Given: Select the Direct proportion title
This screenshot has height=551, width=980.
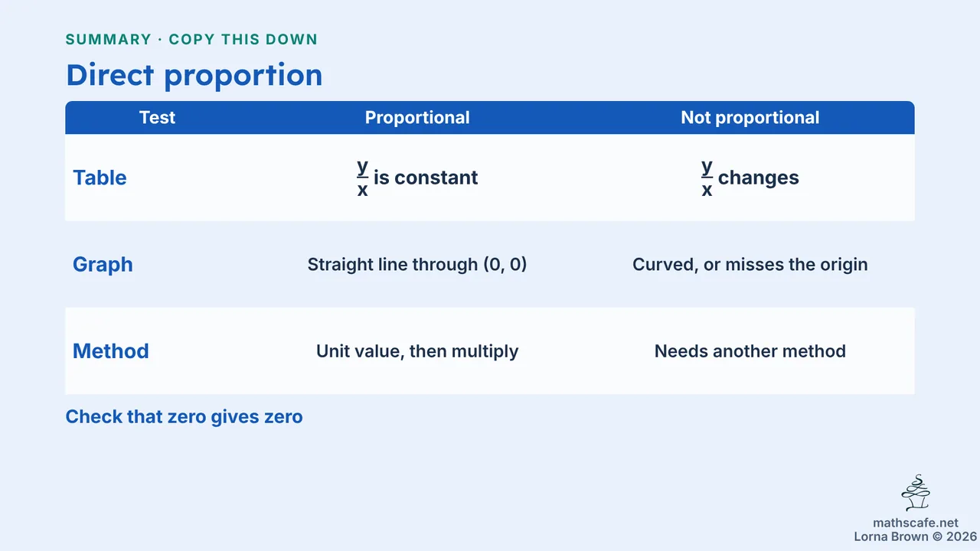Looking at the screenshot, I should [194, 75].
